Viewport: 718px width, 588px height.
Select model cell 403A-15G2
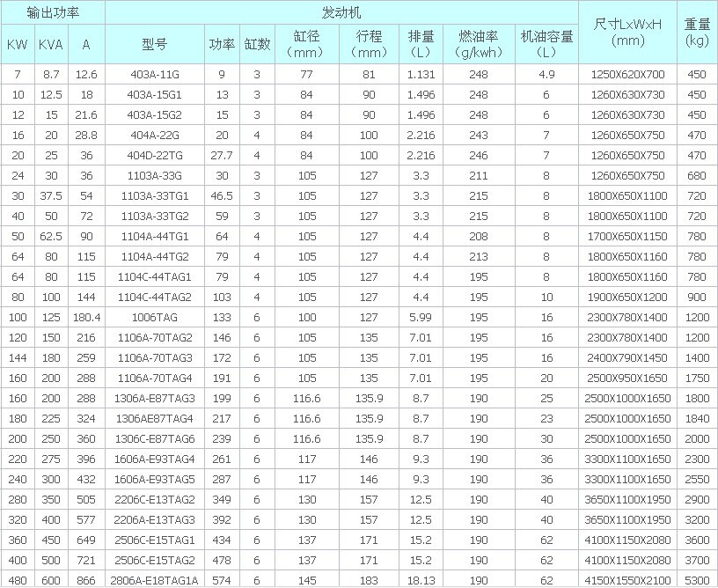155,114
